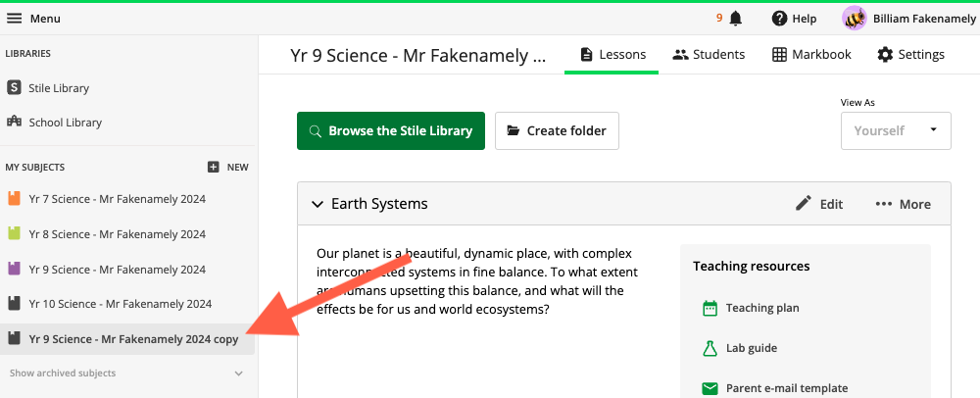Switch to the Students tab
980x398 pixels.
[x=709, y=54]
